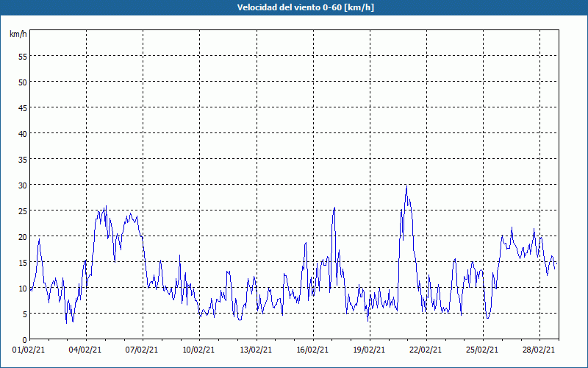Click the 50 label on the vertical axis
Viewport: 588px width, 368px height.
click(x=22, y=82)
